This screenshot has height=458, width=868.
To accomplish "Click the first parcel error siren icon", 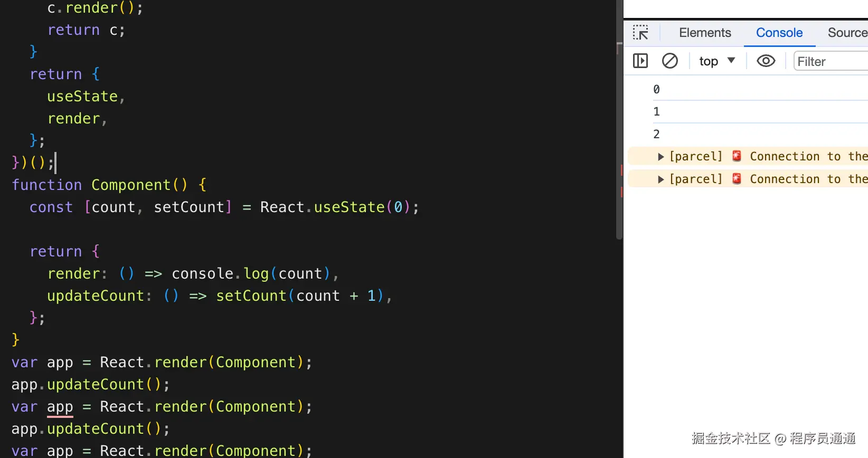I will tap(737, 156).
